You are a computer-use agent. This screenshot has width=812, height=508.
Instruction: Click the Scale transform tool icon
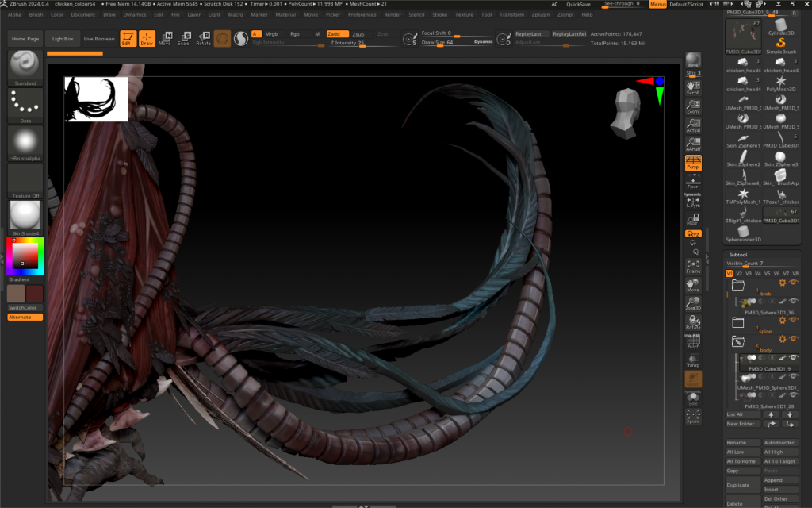(184, 38)
